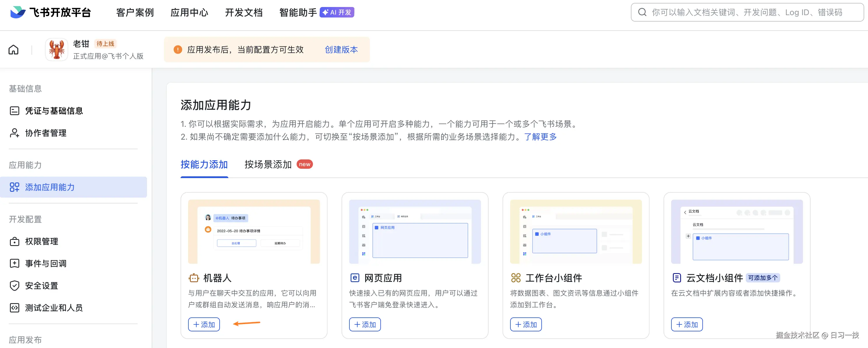Switch to the 按场景添加 tab
Image resolution: width=868 pixels, height=348 pixels.
pos(268,165)
